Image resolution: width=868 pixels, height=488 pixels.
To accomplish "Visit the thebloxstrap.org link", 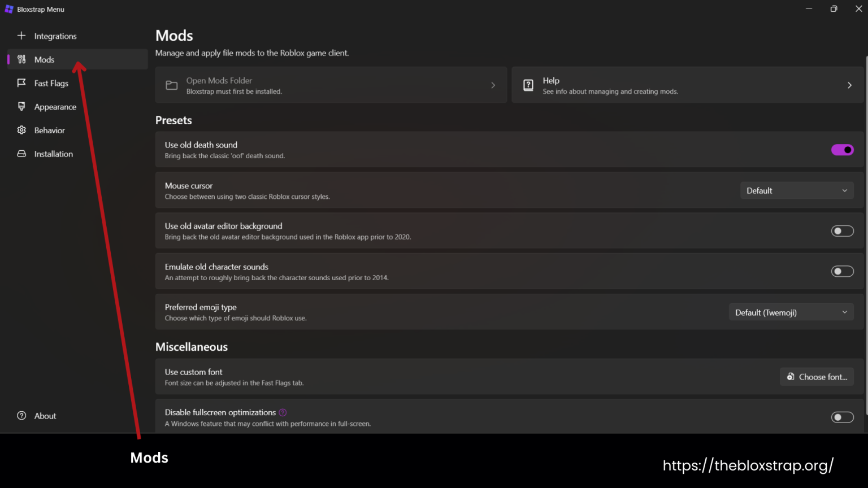I will 748,465.
